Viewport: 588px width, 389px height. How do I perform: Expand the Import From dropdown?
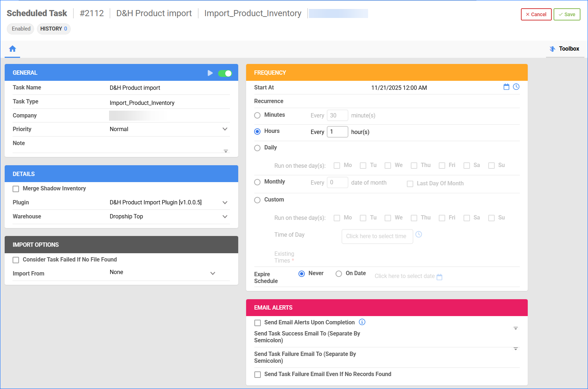click(x=213, y=273)
